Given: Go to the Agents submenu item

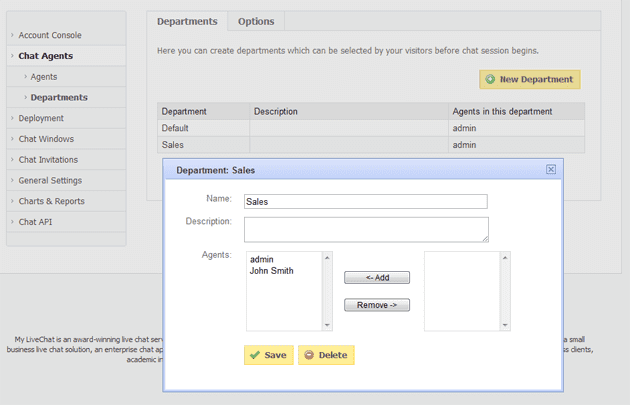Looking at the screenshot, I should tap(44, 77).
